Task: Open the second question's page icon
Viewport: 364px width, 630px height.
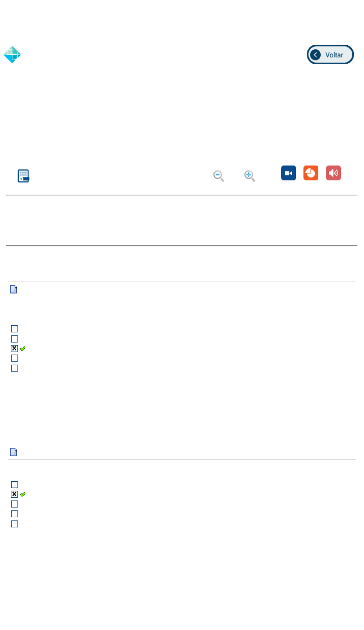Action: pos(13,452)
